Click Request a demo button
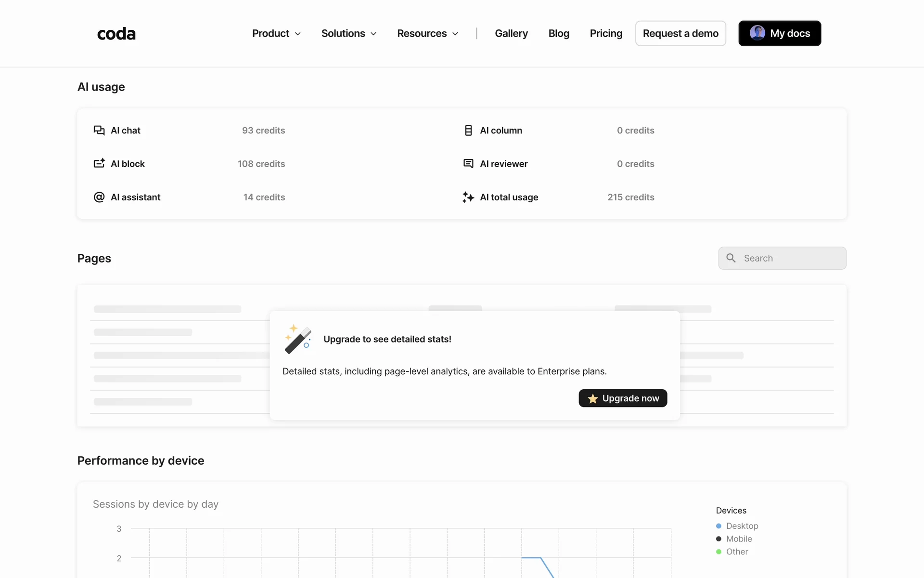Screen dimensions: 924x578 tap(680, 33)
